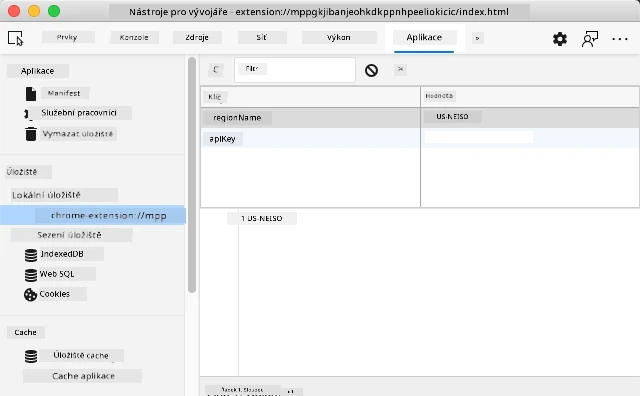Show more tabs with the chevron
Screen dimensions: 640x396
(x=478, y=38)
